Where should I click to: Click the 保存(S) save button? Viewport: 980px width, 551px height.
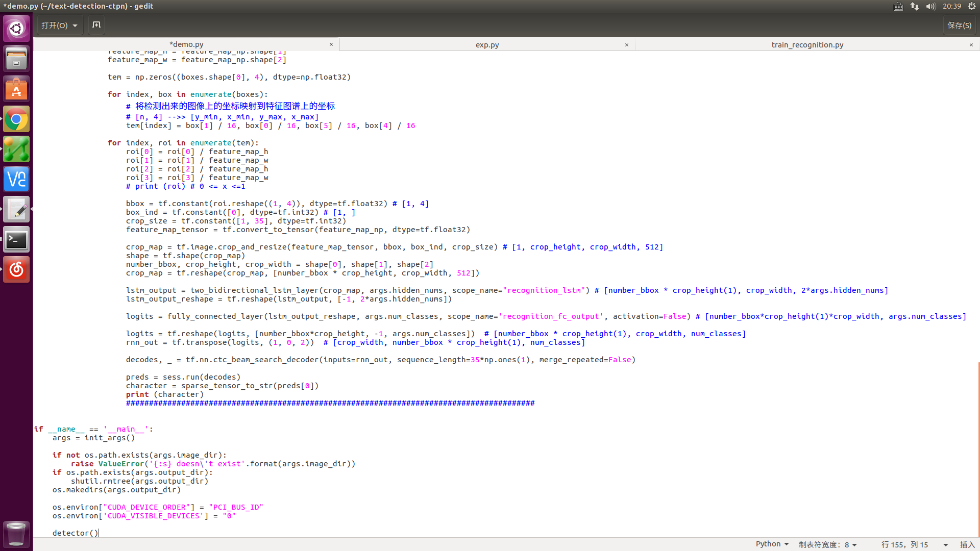click(x=960, y=26)
